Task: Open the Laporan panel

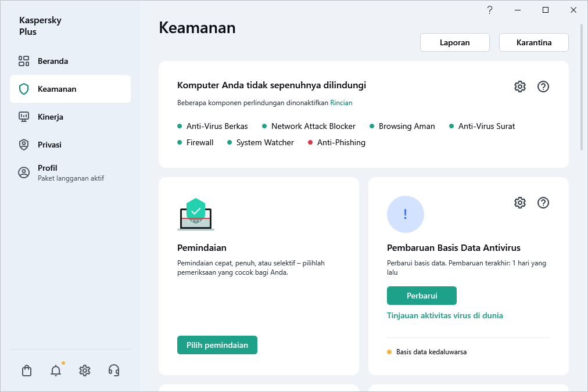Action: (x=454, y=42)
